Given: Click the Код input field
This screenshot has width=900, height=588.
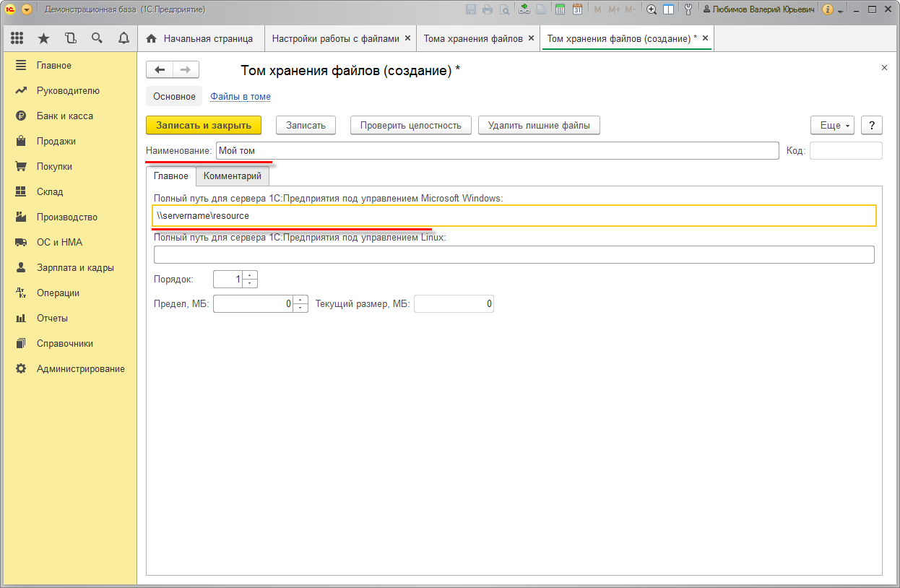Looking at the screenshot, I should 846,150.
